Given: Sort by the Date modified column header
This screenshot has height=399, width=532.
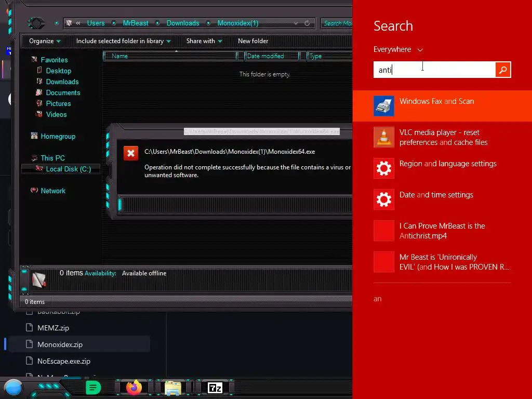Looking at the screenshot, I should (x=271, y=56).
